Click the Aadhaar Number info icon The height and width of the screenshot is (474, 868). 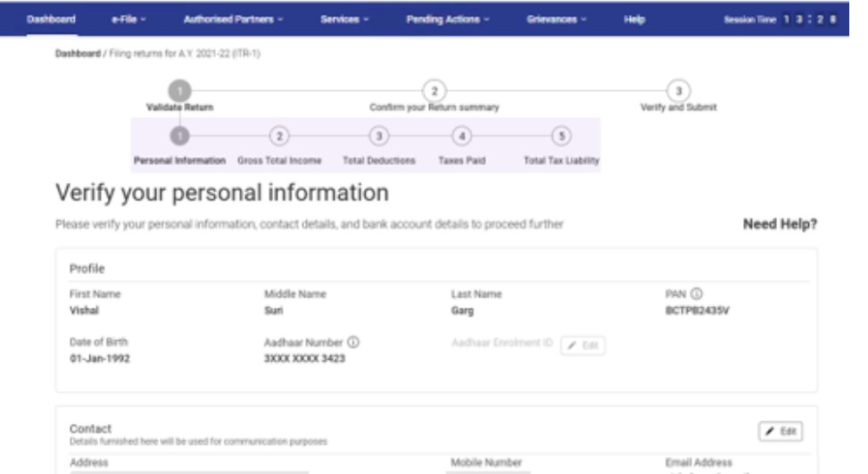point(353,342)
